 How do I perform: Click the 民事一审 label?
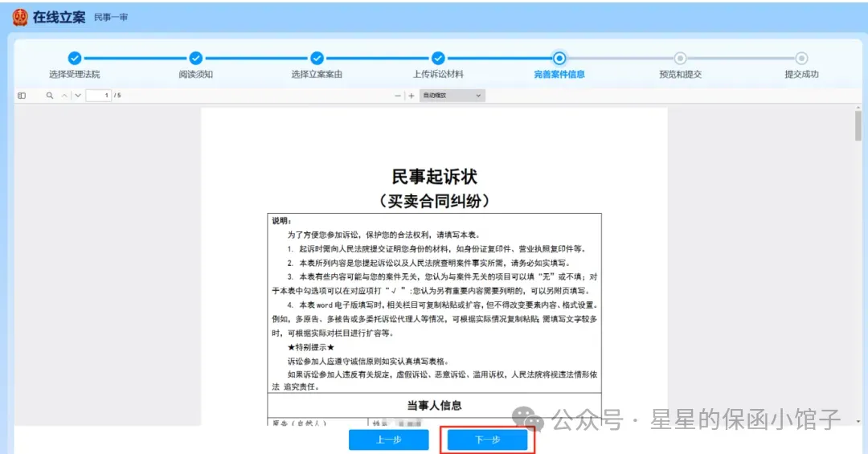pos(111,17)
